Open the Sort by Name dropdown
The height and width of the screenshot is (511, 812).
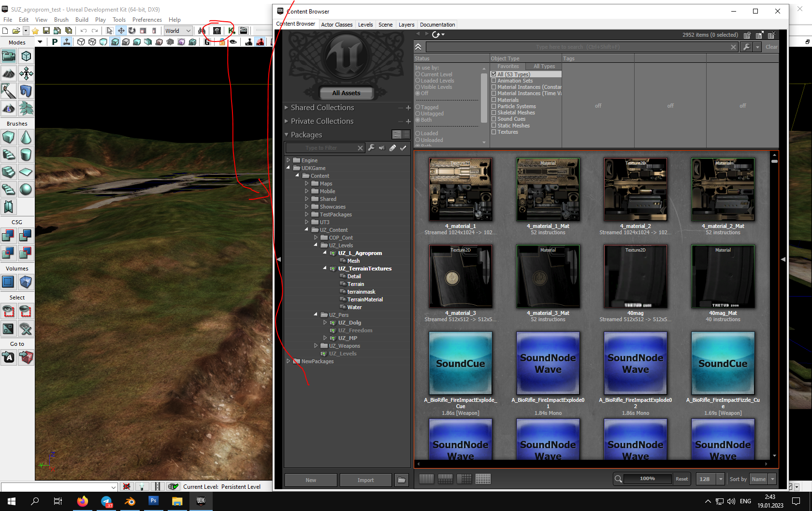click(x=763, y=479)
